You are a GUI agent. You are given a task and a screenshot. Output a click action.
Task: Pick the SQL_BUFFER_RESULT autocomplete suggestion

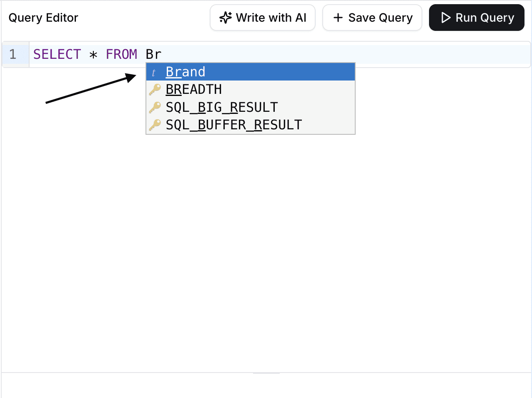click(251, 125)
